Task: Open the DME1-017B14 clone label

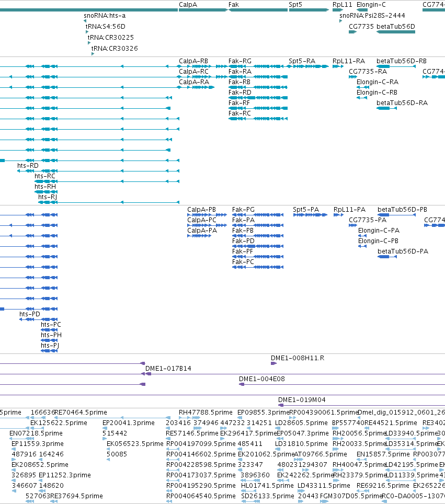Action: (x=168, y=369)
